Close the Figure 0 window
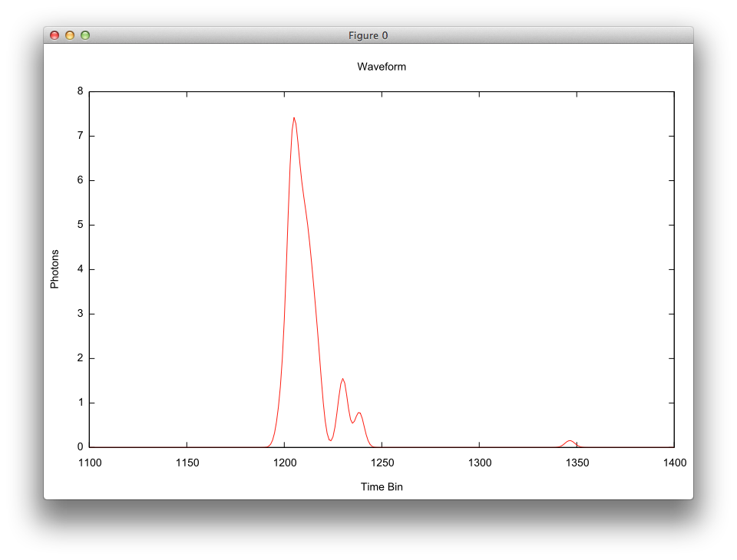Screen dimensions: 737x560 [x=54, y=35]
